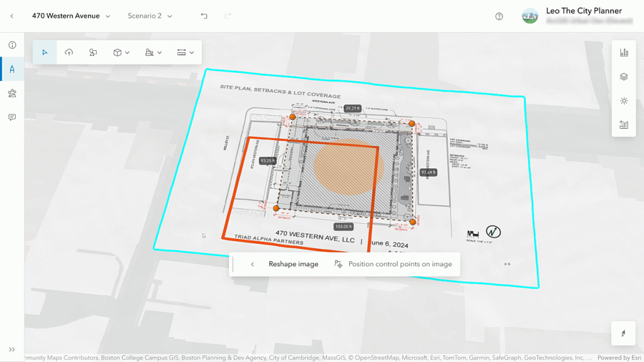Select the buildings and trees tool icon
This screenshot has height=362, width=644.
coord(149,52)
